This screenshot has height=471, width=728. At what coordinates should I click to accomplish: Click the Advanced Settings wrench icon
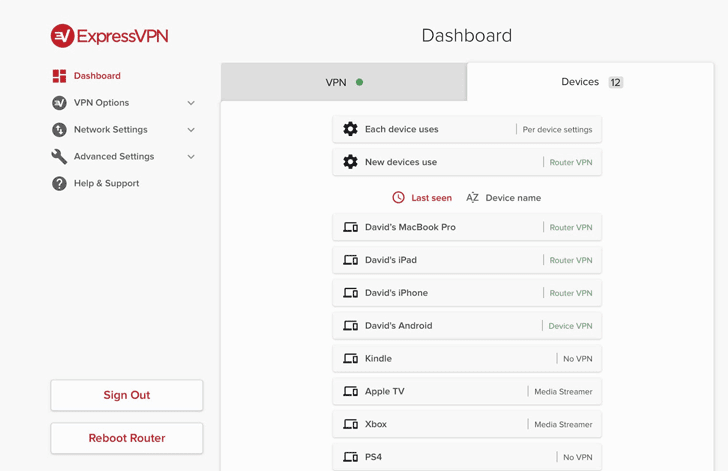[x=59, y=157]
